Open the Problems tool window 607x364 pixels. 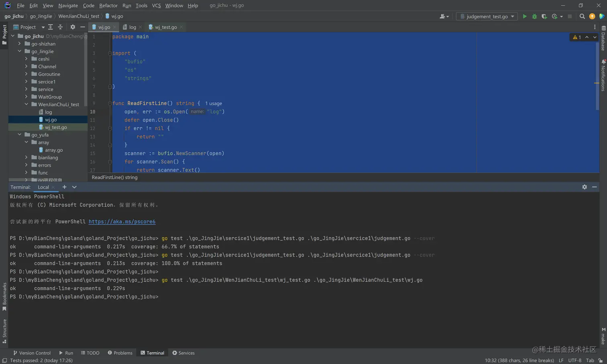coord(120,353)
